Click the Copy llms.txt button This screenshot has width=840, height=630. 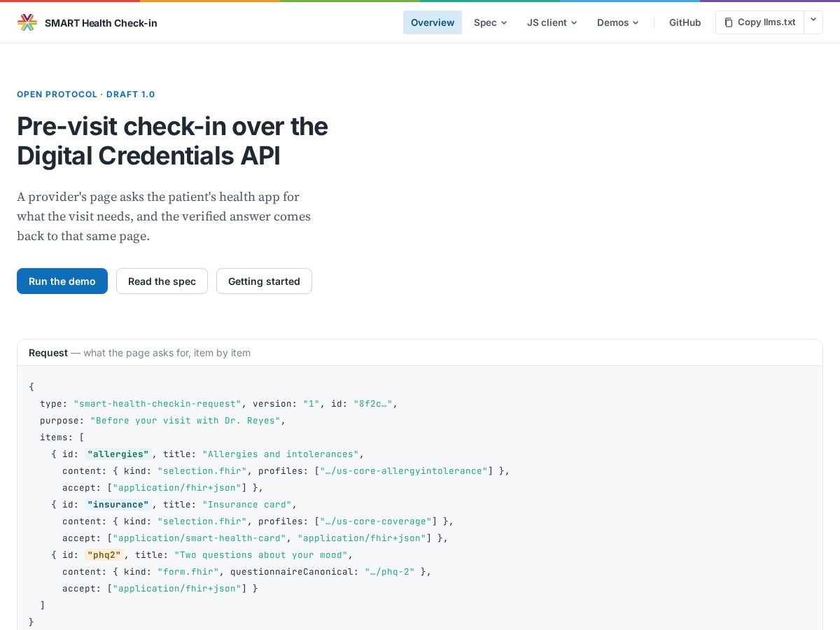click(x=759, y=22)
